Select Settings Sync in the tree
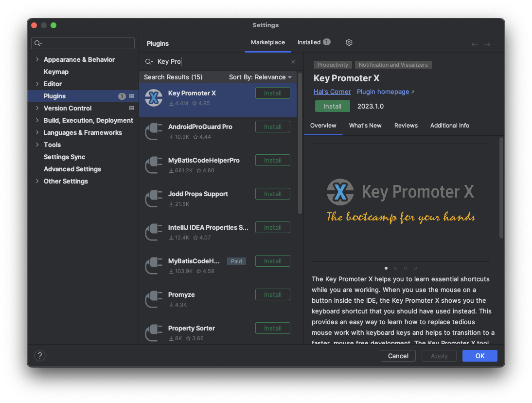The image size is (532, 403). (x=65, y=157)
